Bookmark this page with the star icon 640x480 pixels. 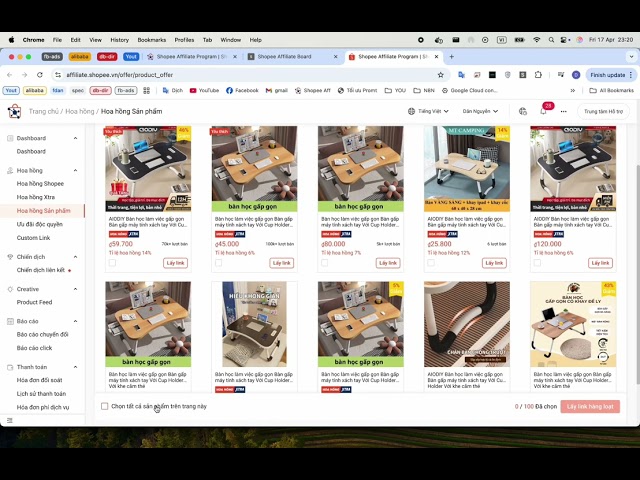(440, 75)
